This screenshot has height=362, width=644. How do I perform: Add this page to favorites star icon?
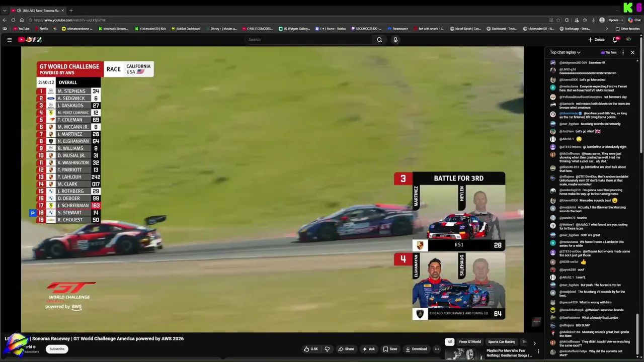(558, 20)
